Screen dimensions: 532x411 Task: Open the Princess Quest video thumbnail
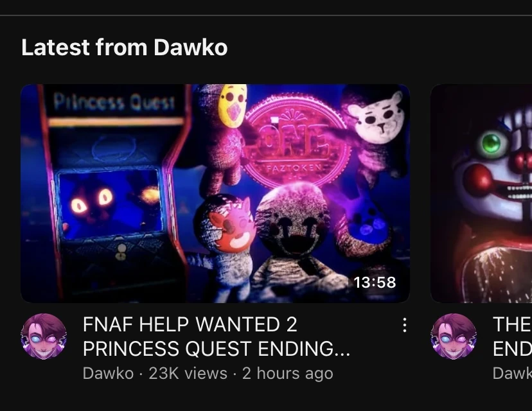[x=215, y=193]
